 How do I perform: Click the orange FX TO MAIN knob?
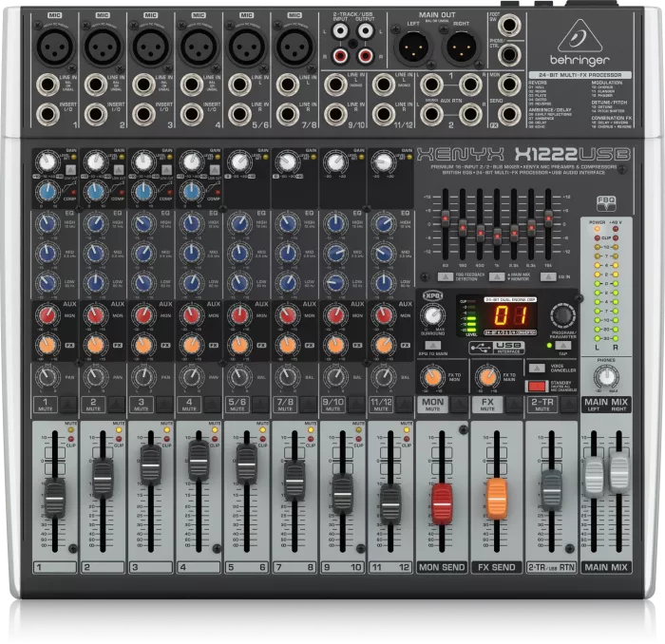(487, 376)
